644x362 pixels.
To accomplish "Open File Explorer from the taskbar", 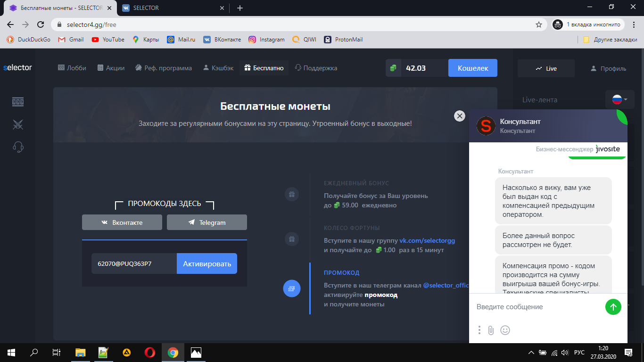I will click(x=81, y=352).
